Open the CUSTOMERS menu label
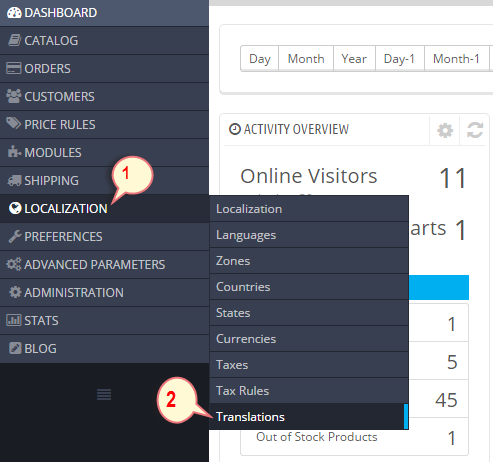Image resolution: width=493 pixels, height=462 pixels. click(59, 97)
